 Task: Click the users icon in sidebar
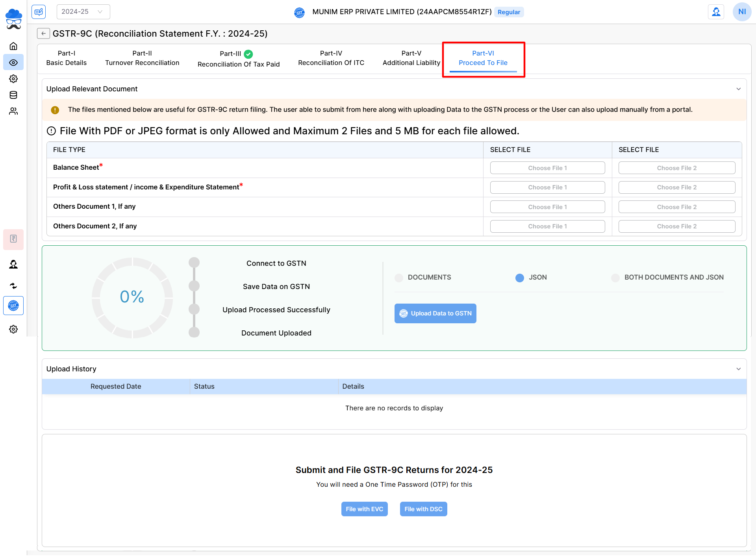click(13, 111)
